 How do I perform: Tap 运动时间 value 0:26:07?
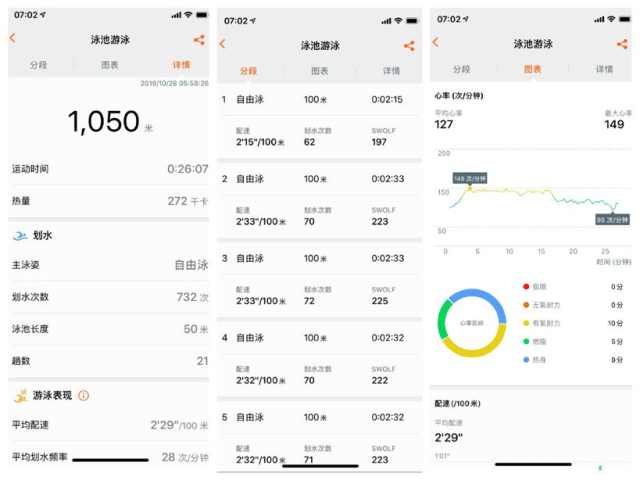point(188,169)
